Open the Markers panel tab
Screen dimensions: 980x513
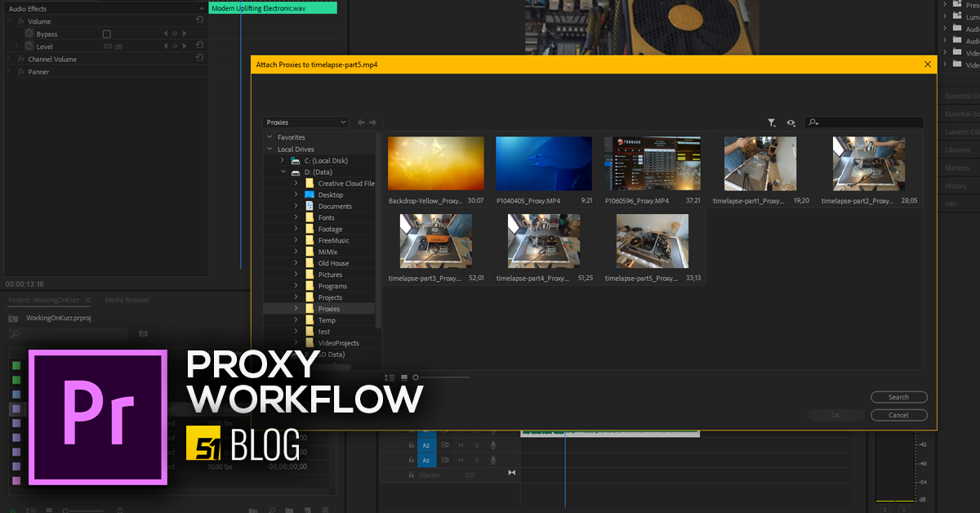[955, 169]
